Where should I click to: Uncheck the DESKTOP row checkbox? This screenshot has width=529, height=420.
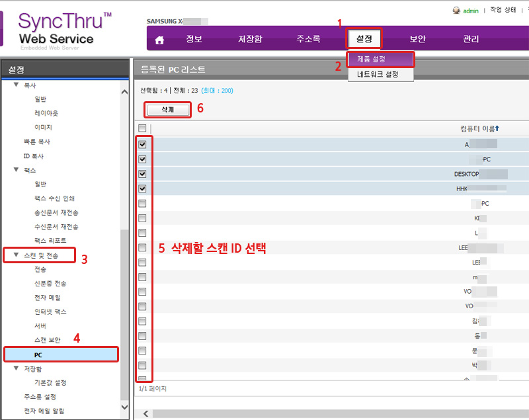pos(143,173)
